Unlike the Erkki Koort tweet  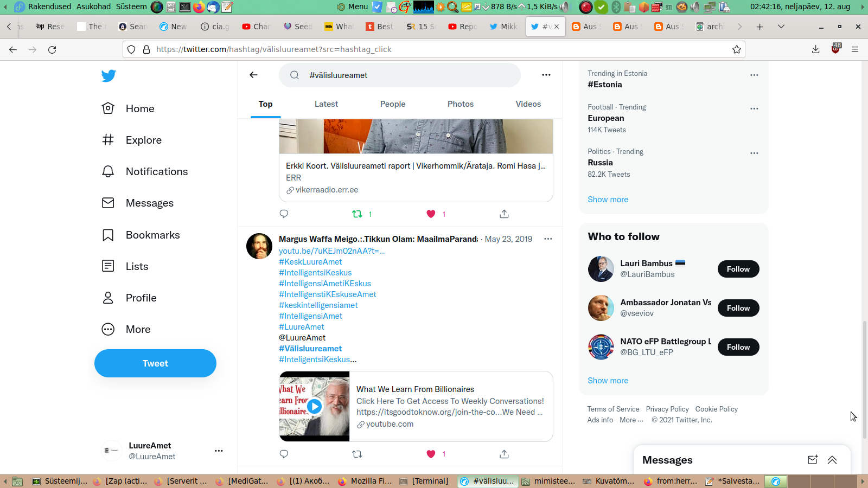pos(431,214)
